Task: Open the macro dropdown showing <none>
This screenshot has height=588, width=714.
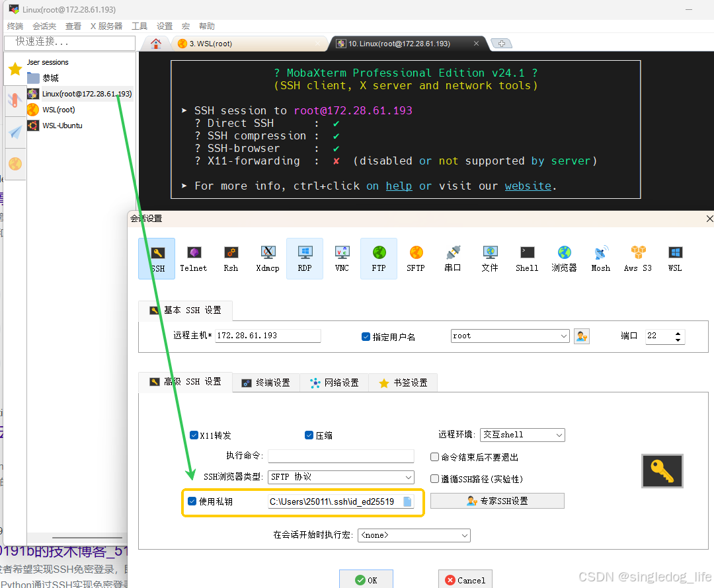Action: [414, 535]
